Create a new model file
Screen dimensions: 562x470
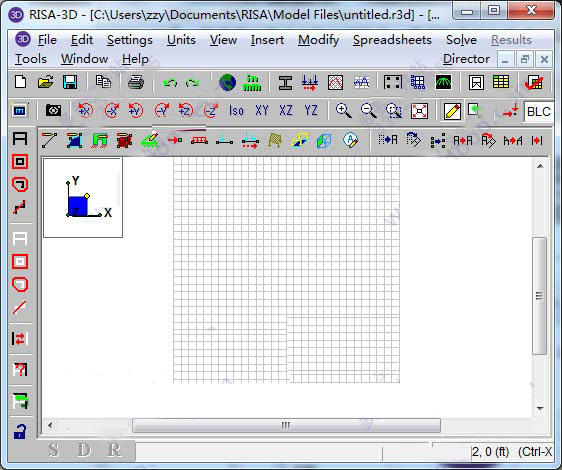tap(20, 82)
